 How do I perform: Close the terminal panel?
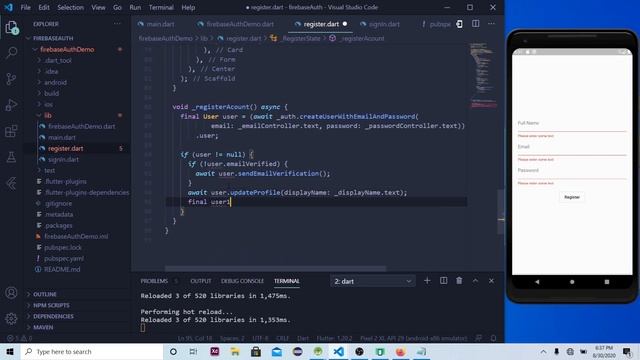click(491, 281)
